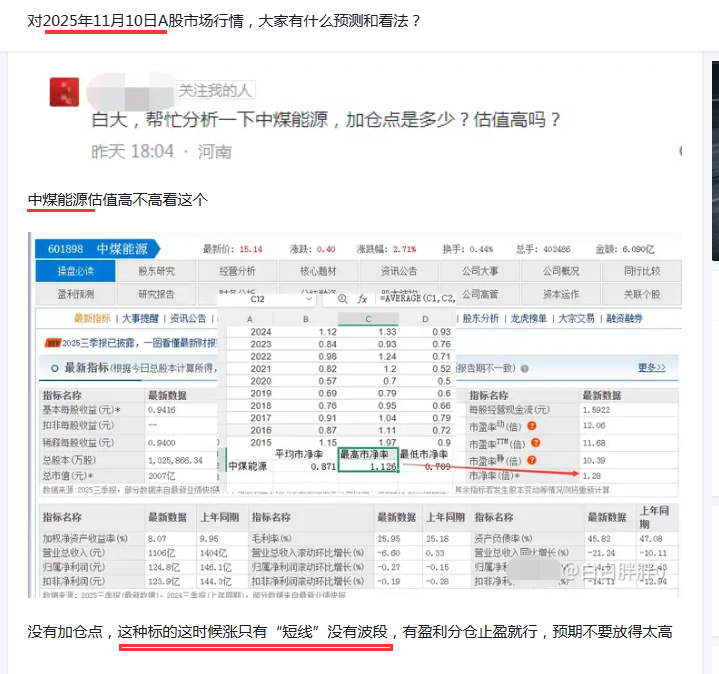Click the 大事提醒 sub-link

pyautogui.click(x=140, y=318)
